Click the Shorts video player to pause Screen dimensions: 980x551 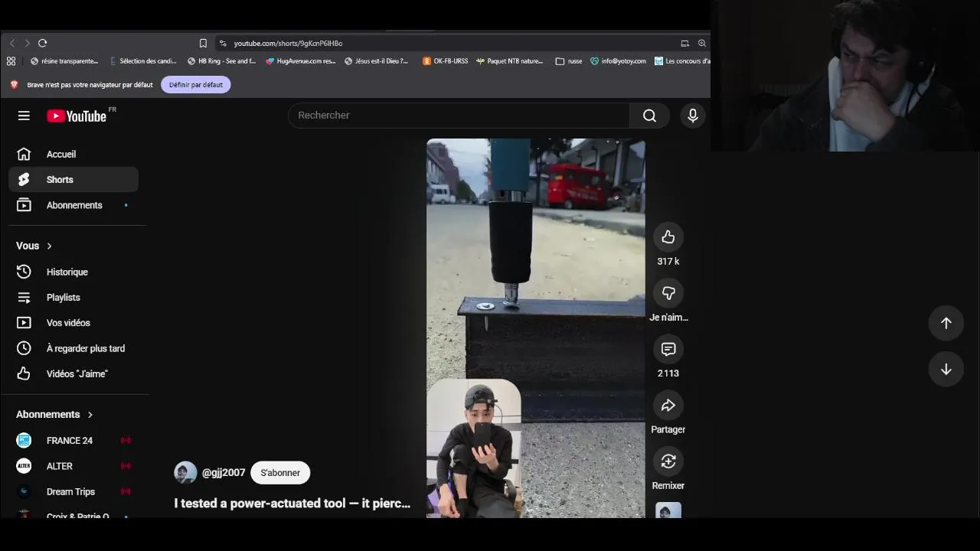pyautogui.click(x=536, y=328)
